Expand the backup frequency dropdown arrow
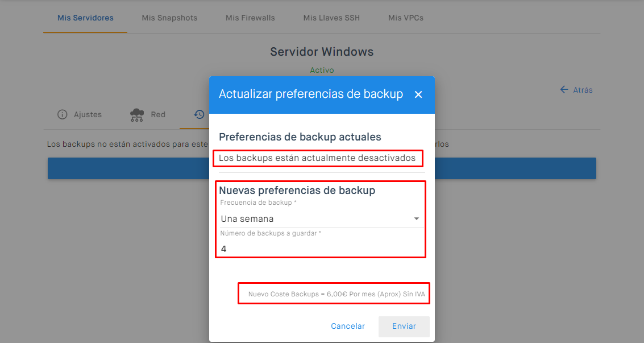This screenshot has height=343, width=644. pos(416,219)
